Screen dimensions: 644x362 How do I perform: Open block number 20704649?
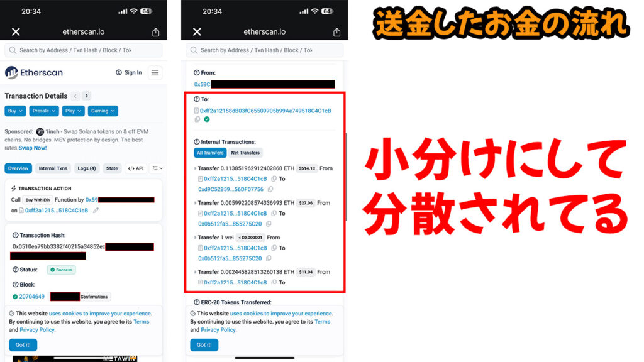[x=31, y=297]
